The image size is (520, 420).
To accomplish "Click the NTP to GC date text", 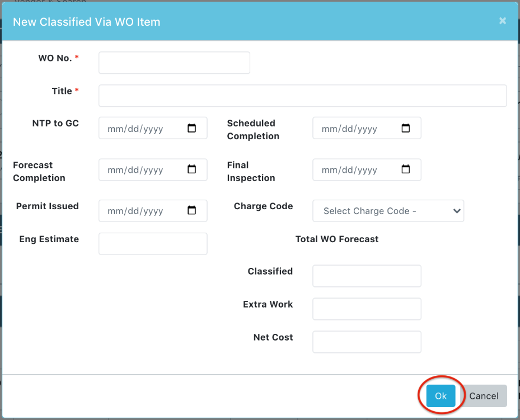I will (135, 129).
